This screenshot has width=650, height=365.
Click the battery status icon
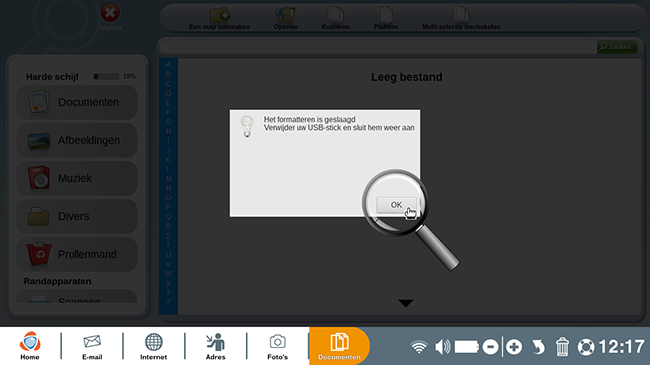point(467,347)
